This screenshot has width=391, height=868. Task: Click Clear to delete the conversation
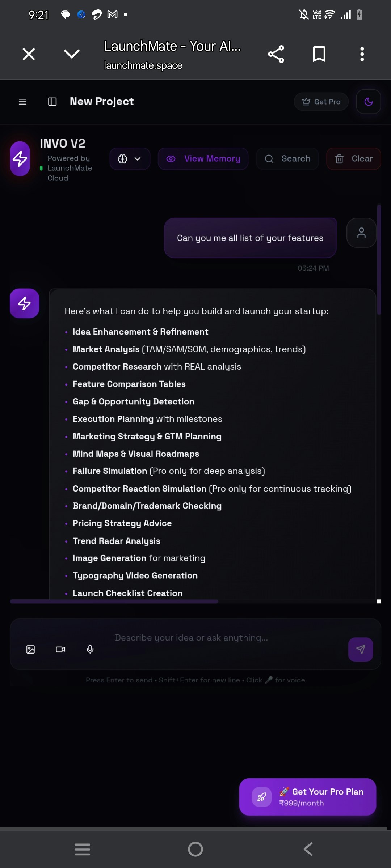[x=353, y=158]
